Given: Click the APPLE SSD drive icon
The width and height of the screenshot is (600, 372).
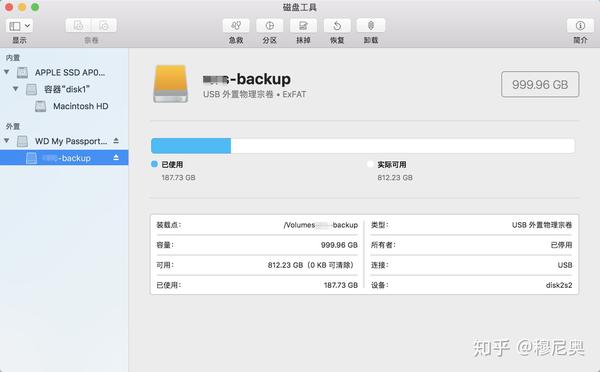Looking at the screenshot, I should coord(22,72).
